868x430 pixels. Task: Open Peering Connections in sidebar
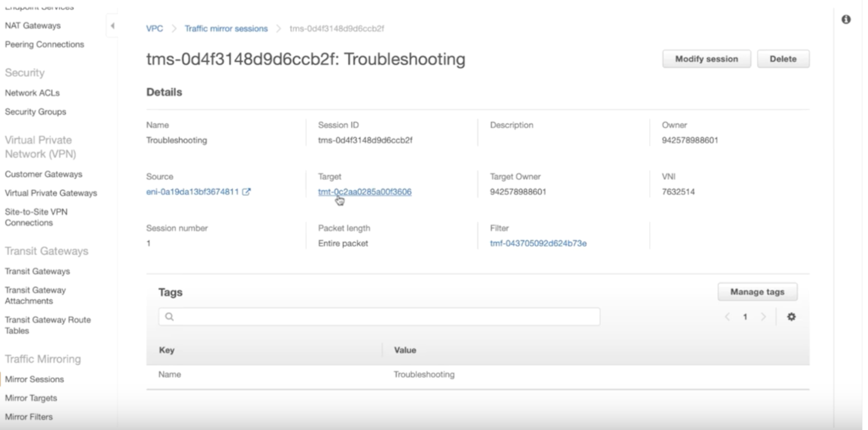pos(45,45)
